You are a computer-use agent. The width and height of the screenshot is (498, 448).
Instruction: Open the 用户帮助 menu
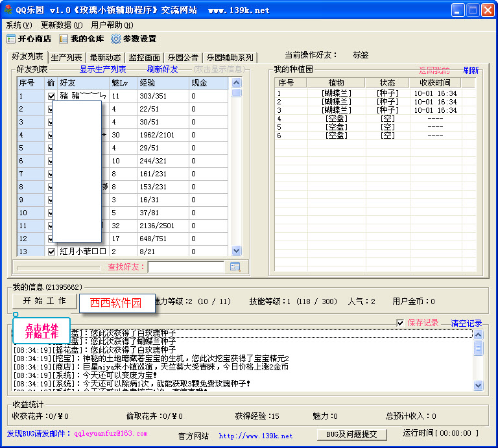(x=112, y=25)
